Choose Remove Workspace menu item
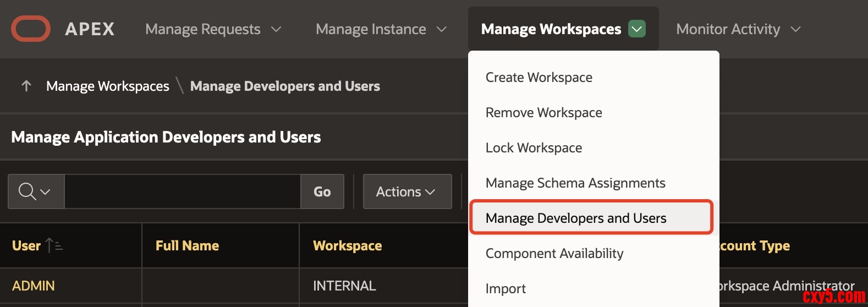The image size is (868, 307). click(x=543, y=113)
